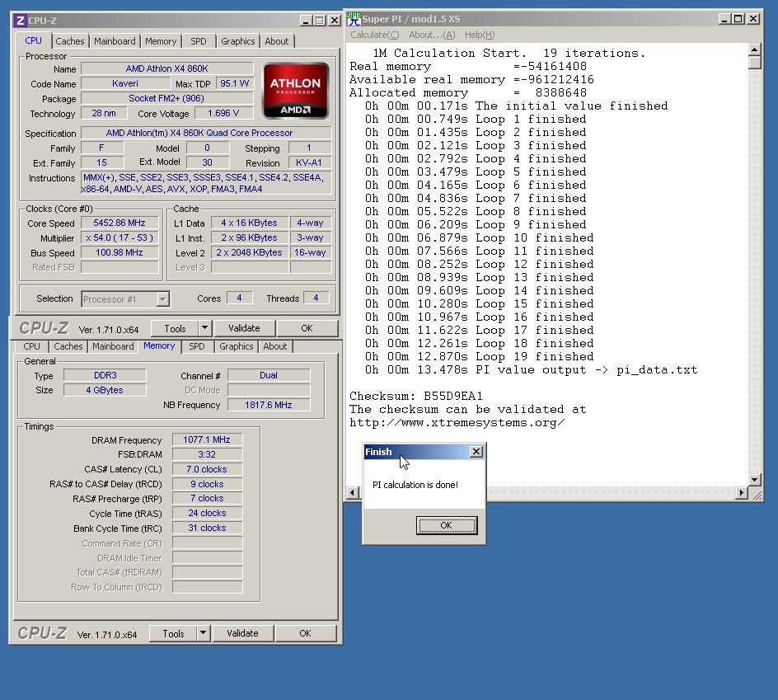Click the processor name AMD Athlon X4 860K
The height and width of the screenshot is (700, 778).
pos(167,68)
